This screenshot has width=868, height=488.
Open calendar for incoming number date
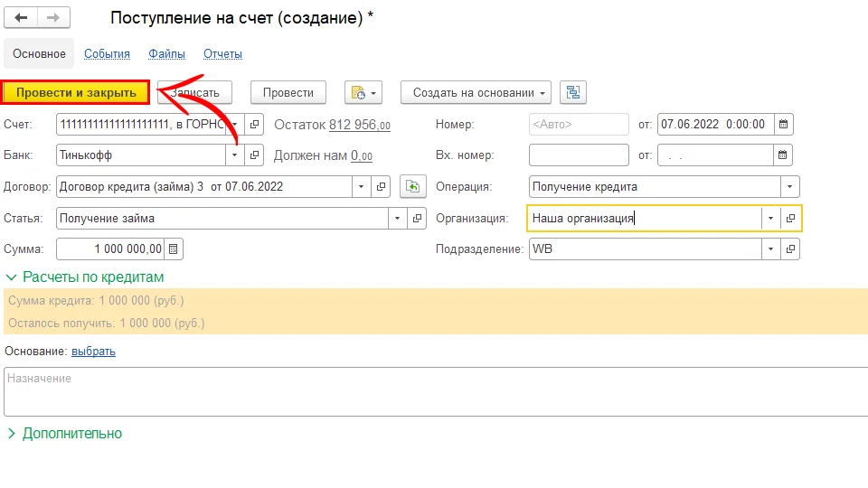783,155
